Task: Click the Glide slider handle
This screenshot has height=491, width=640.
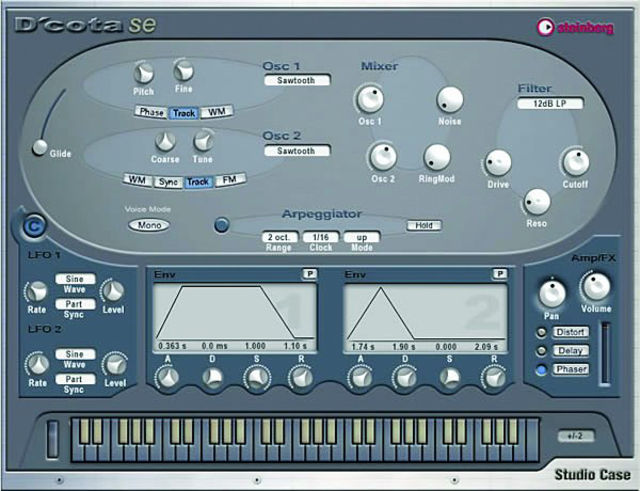Action: (40, 148)
